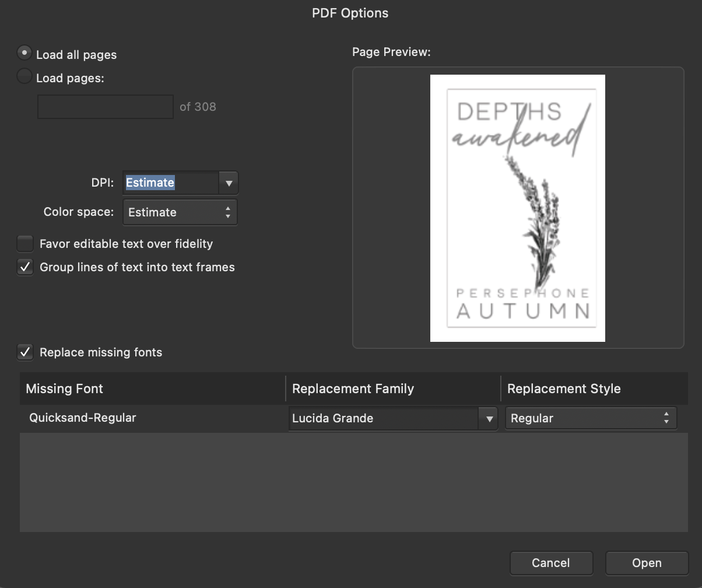This screenshot has width=702, height=588.
Task: Select the Load pages radio button
Action: 24,76
